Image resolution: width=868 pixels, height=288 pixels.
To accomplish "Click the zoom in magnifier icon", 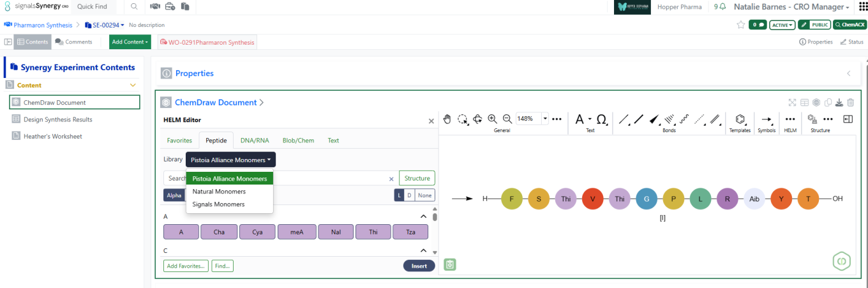I will 492,119.
